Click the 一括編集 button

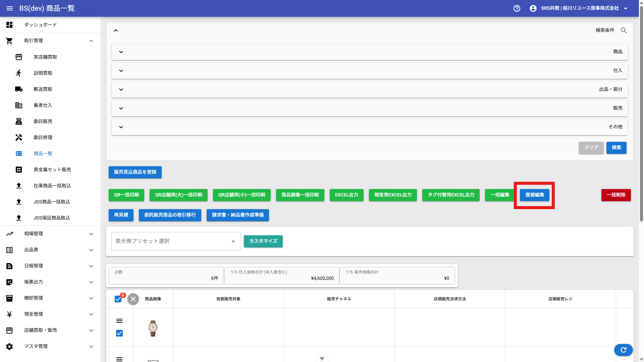[500, 195]
